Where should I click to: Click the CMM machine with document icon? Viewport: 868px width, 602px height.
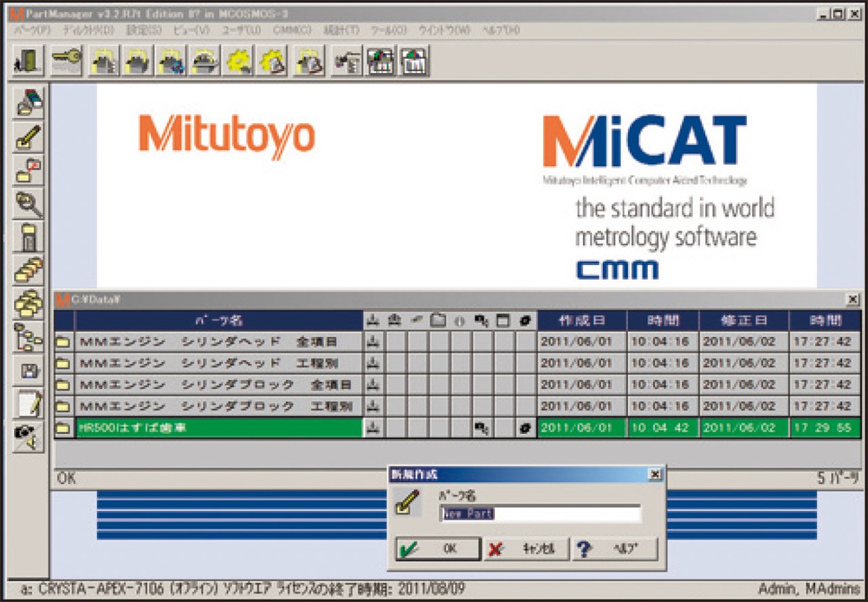point(309,61)
